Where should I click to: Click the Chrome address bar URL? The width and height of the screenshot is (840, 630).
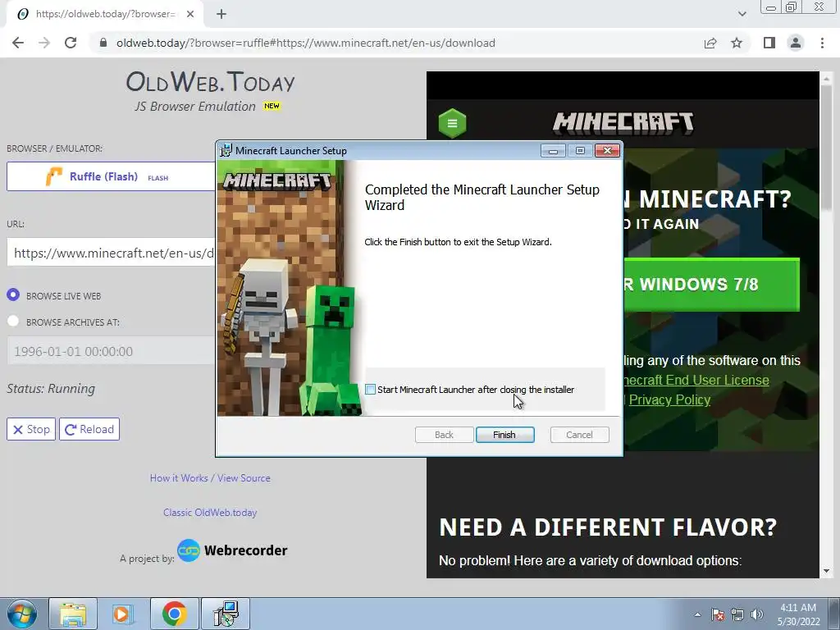tap(305, 43)
